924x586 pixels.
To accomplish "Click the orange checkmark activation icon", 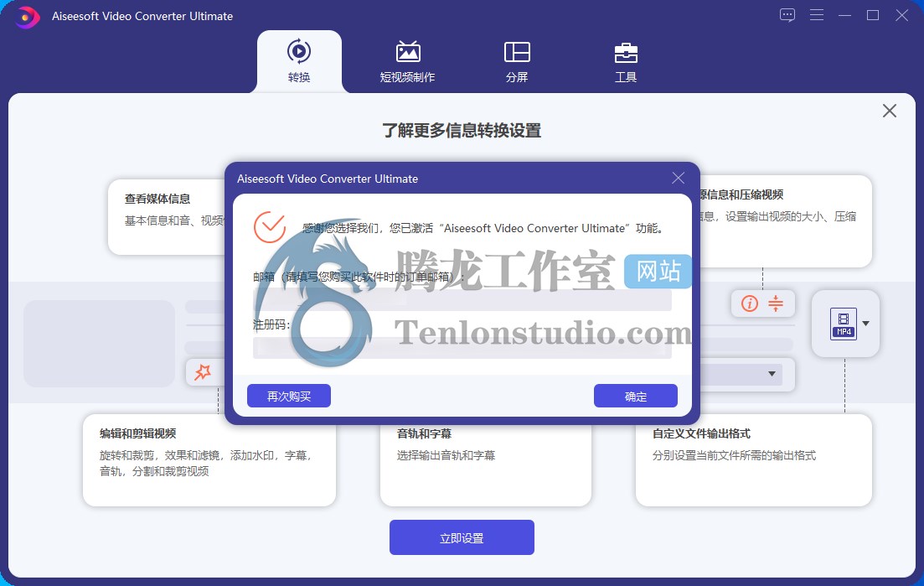I will (x=269, y=227).
